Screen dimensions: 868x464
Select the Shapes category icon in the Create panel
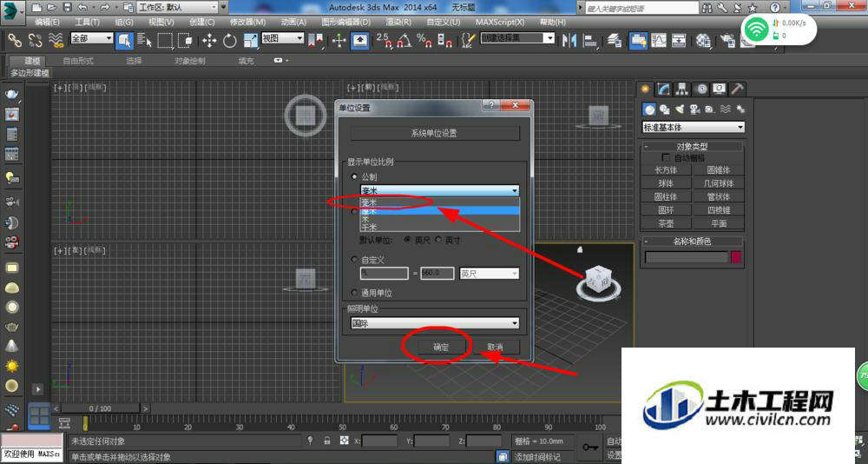(x=664, y=109)
